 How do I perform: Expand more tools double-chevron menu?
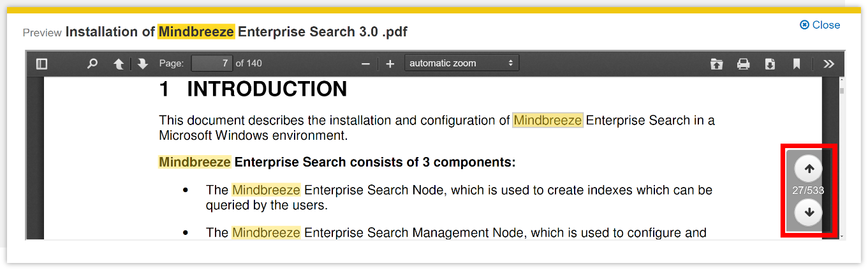[828, 64]
